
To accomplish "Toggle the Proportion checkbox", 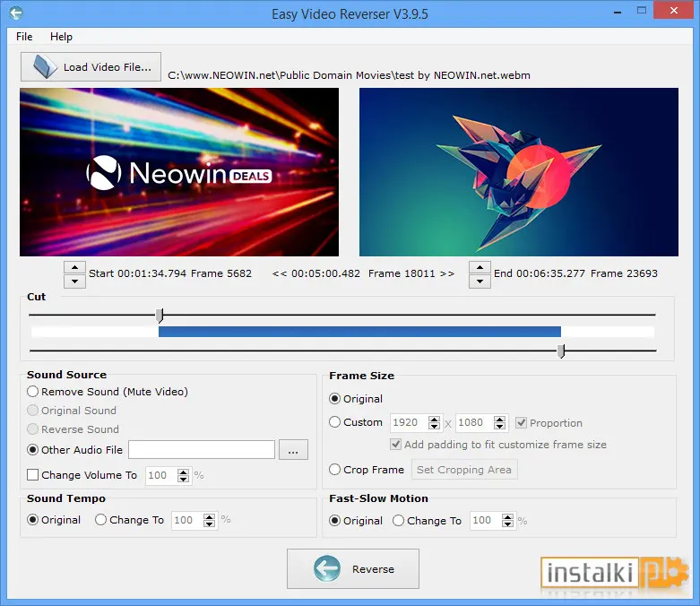I will point(521,422).
